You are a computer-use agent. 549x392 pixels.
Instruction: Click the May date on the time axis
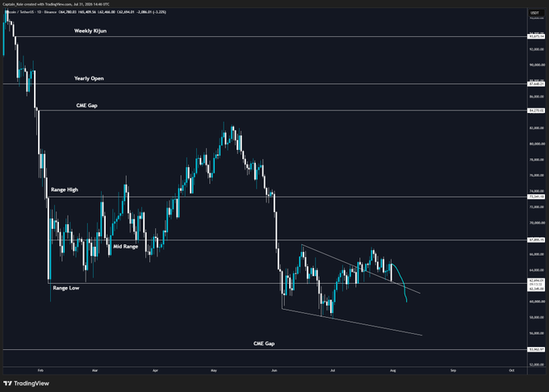(x=214, y=370)
